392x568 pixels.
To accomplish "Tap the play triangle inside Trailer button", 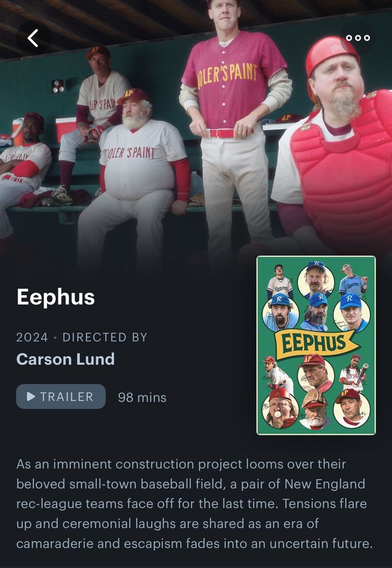I will tap(31, 396).
